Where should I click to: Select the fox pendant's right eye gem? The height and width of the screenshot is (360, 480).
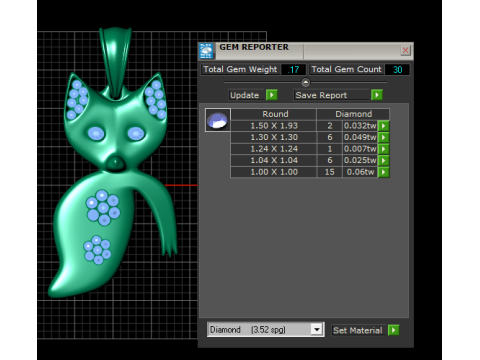click(136, 134)
